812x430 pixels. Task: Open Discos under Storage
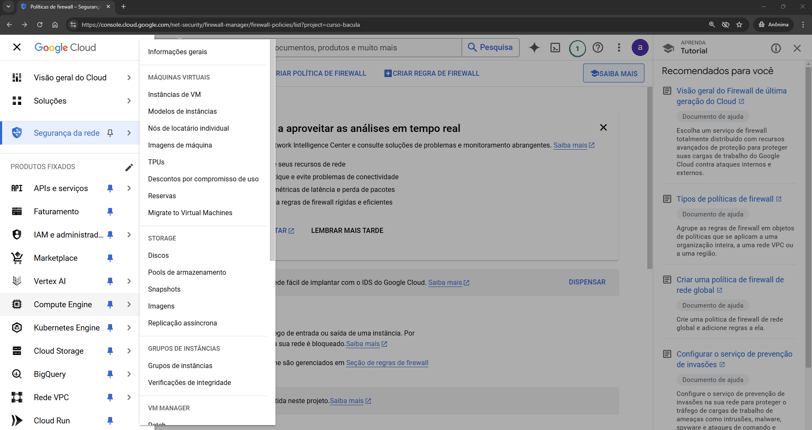(158, 255)
